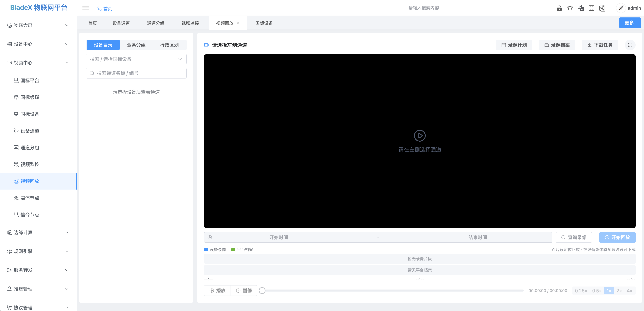644x311 pixels.
Task: Click the lock screen icon
Action: 559,8
